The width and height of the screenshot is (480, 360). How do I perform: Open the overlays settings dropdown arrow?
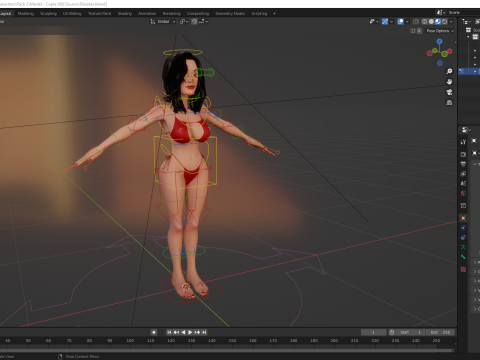click(407, 21)
